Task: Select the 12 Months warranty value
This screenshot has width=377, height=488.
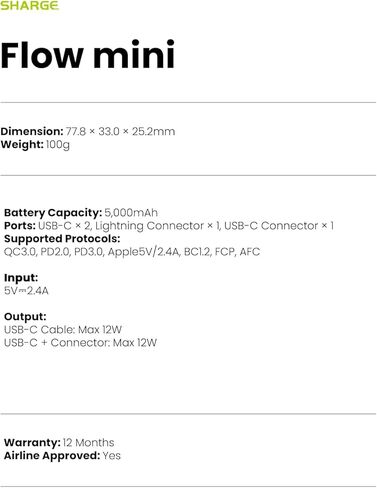Action: [x=88, y=443]
